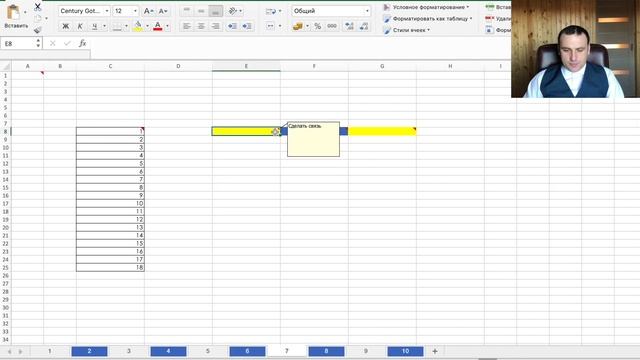Select the entire sheet via corner triangle
This screenshot has height=360, width=640.
pos(6,66)
